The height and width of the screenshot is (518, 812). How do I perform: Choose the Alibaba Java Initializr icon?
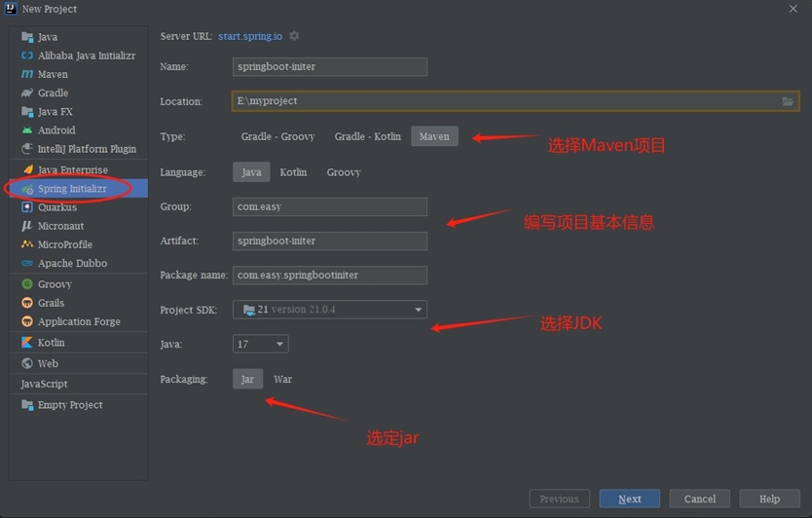[x=27, y=55]
